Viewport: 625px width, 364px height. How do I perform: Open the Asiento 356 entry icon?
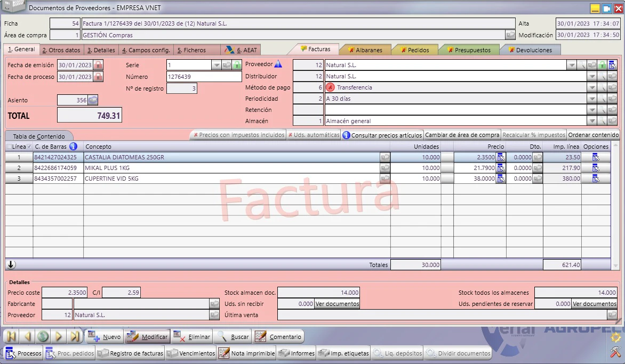[93, 100]
